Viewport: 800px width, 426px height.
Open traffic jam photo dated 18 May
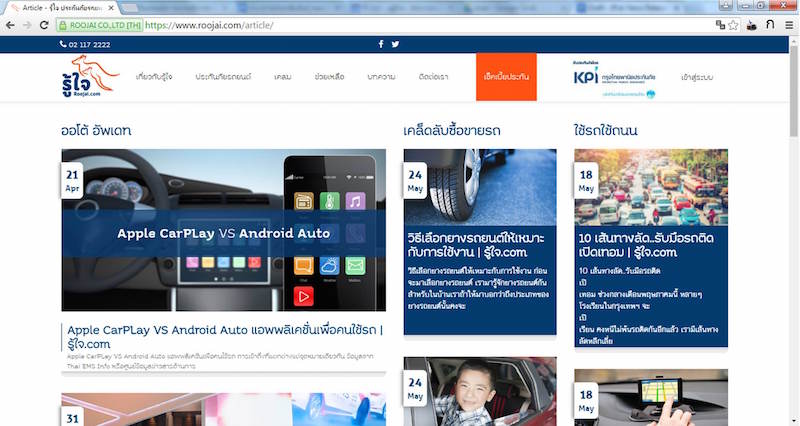651,187
